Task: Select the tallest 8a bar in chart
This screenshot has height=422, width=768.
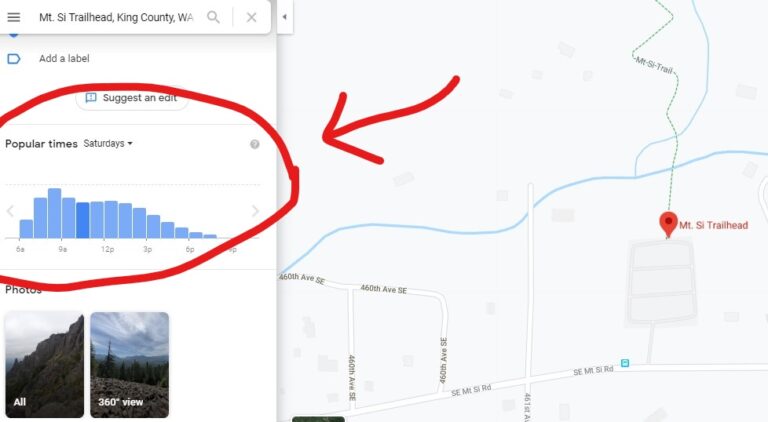Action: coord(54,213)
